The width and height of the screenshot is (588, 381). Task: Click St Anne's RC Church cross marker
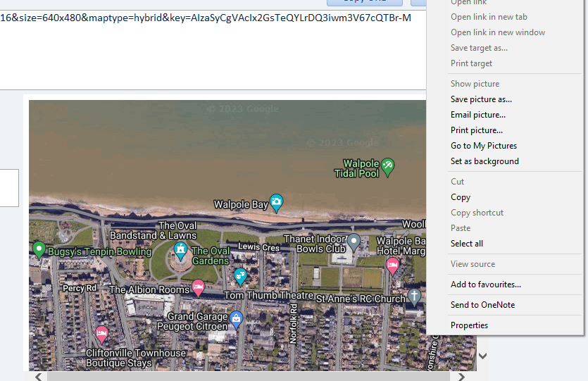point(414,296)
